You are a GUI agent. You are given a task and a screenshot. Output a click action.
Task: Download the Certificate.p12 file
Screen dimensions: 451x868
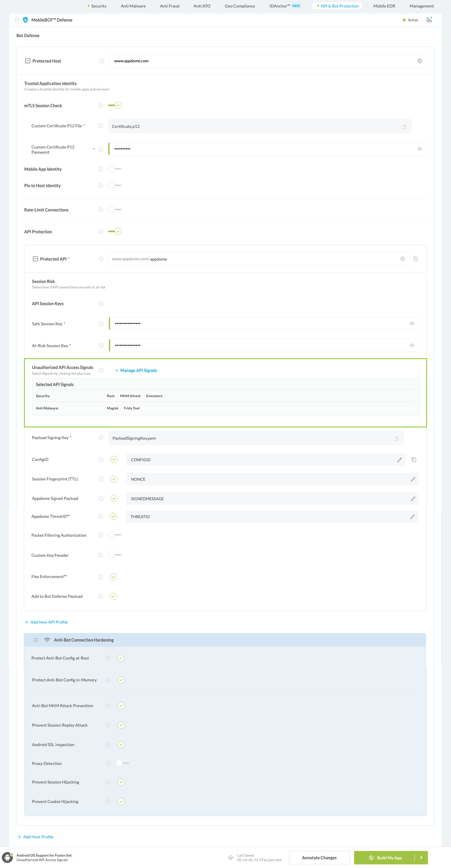point(404,126)
